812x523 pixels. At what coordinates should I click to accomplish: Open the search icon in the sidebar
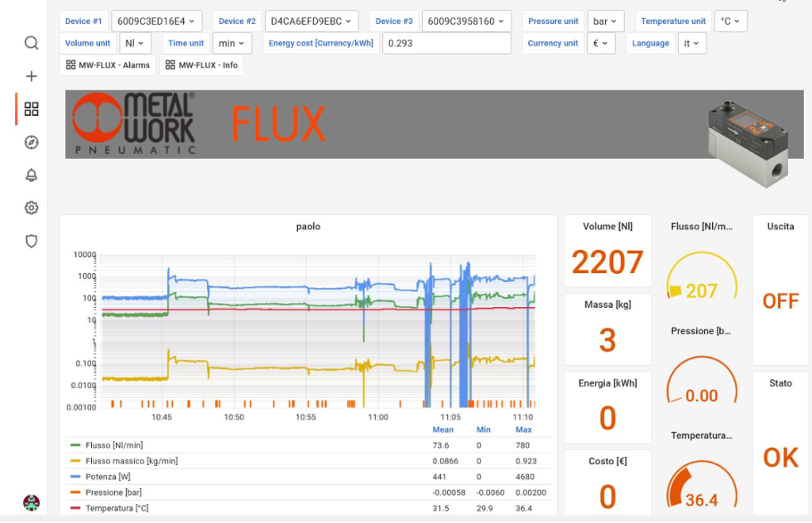click(31, 43)
